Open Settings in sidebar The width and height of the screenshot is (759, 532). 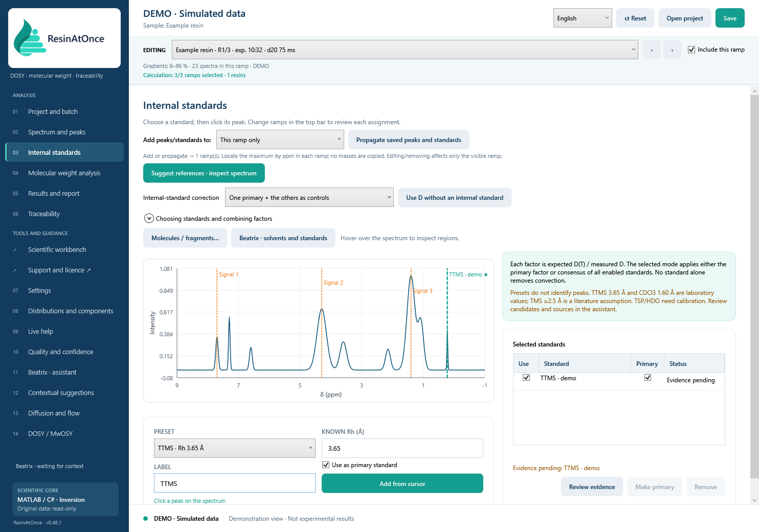point(64,290)
